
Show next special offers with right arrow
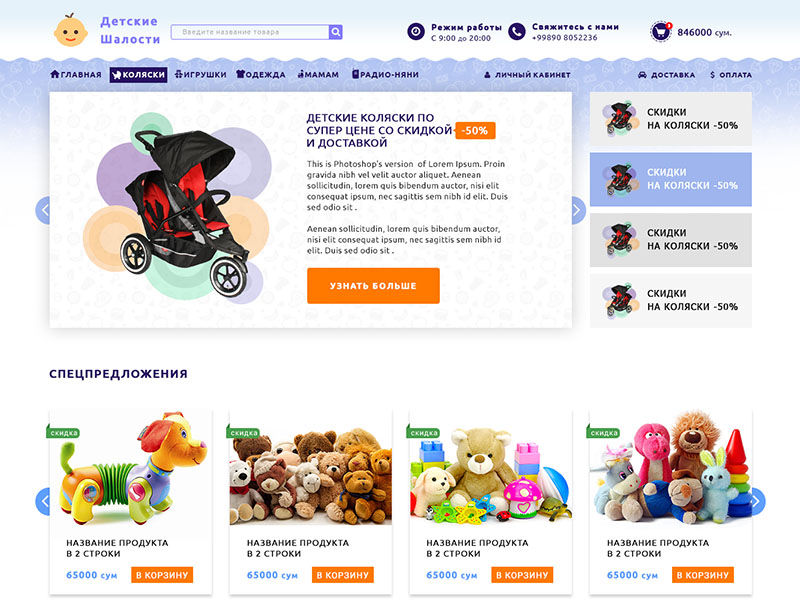click(x=758, y=502)
